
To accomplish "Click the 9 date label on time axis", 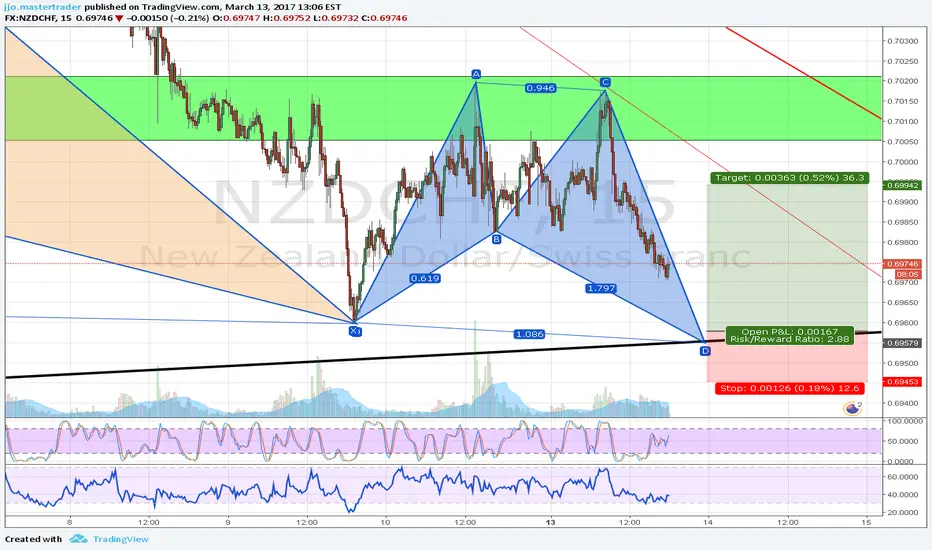I will point(228,523).
